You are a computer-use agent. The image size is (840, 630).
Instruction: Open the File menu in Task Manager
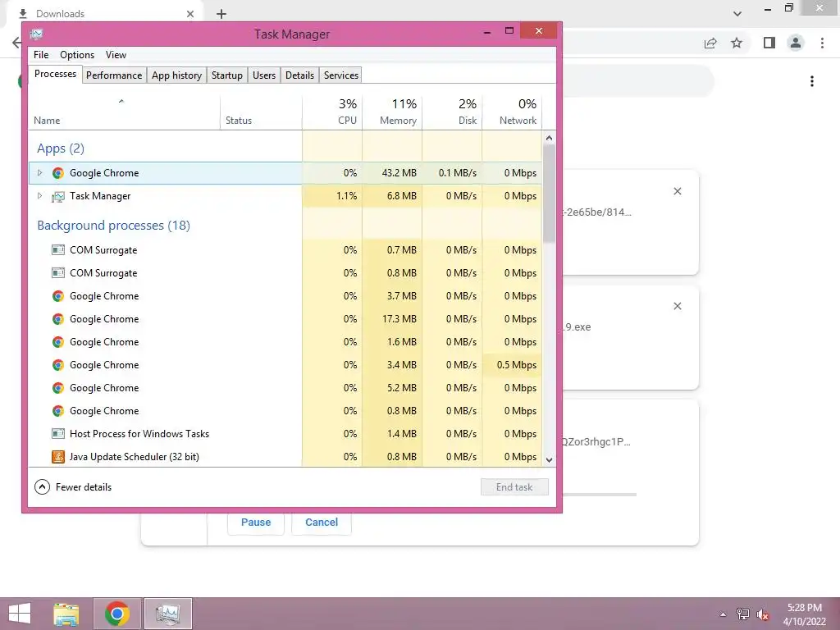pyautogui.click(x=41, y=55)
